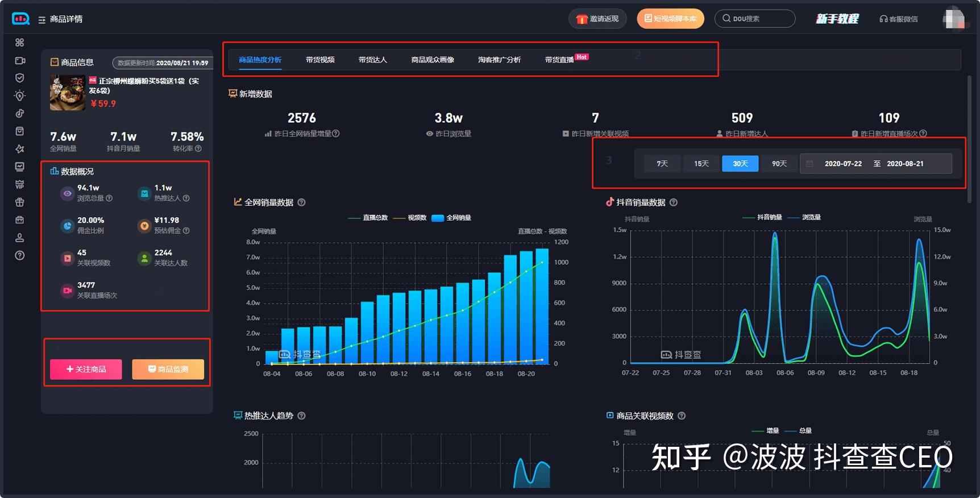Viewport: 980px width, 498px height.
Task: Click help icon beside 商品关联视频数 title
Action: coord(682,416)
